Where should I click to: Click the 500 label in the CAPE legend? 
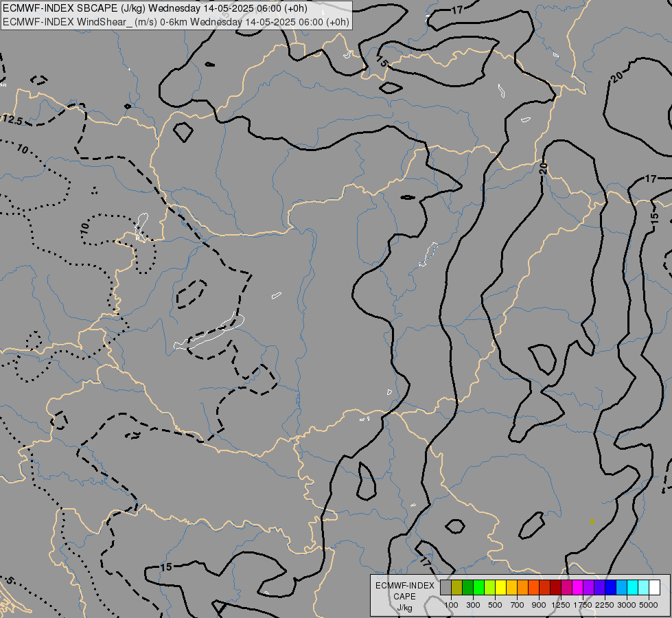point(495,605)
